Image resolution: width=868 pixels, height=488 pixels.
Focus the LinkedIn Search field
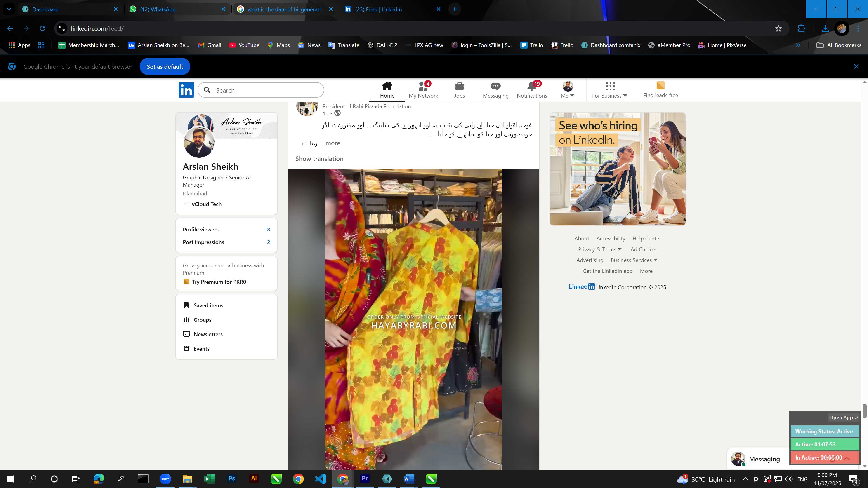click(x=261, y=90)
